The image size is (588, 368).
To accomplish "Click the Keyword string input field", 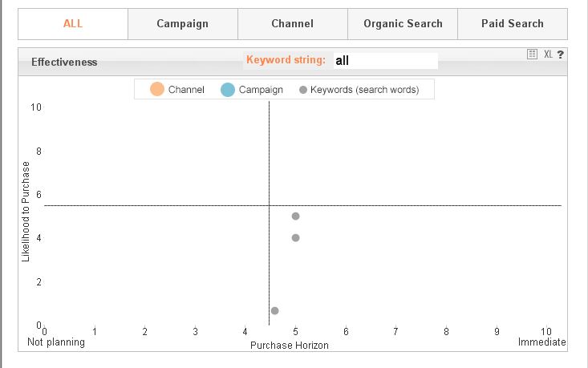I will click(x=385, y=60).
